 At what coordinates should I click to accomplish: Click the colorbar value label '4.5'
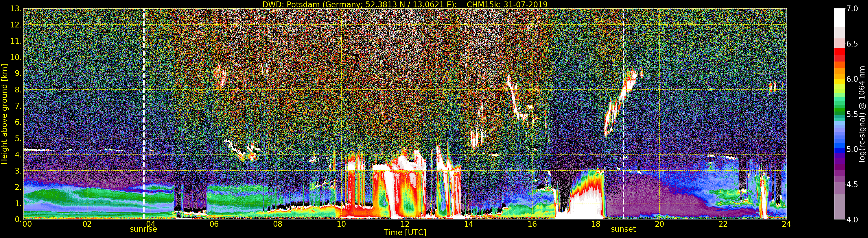[852, 184]
